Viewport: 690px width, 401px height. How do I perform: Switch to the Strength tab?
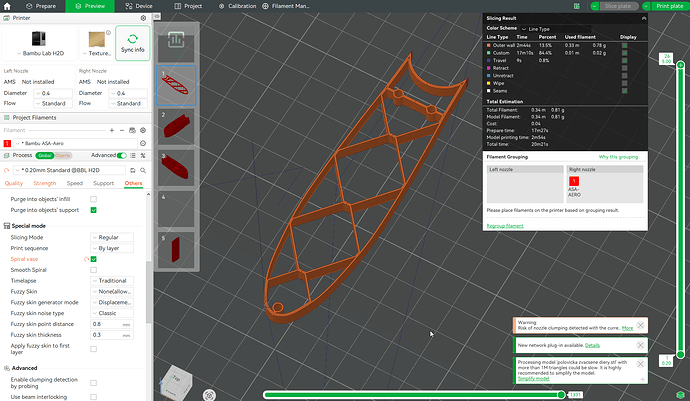[x=45, y=183]
